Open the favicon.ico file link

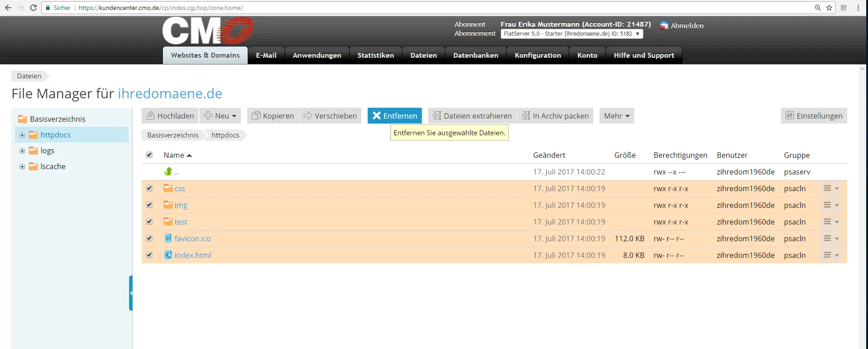193,239
